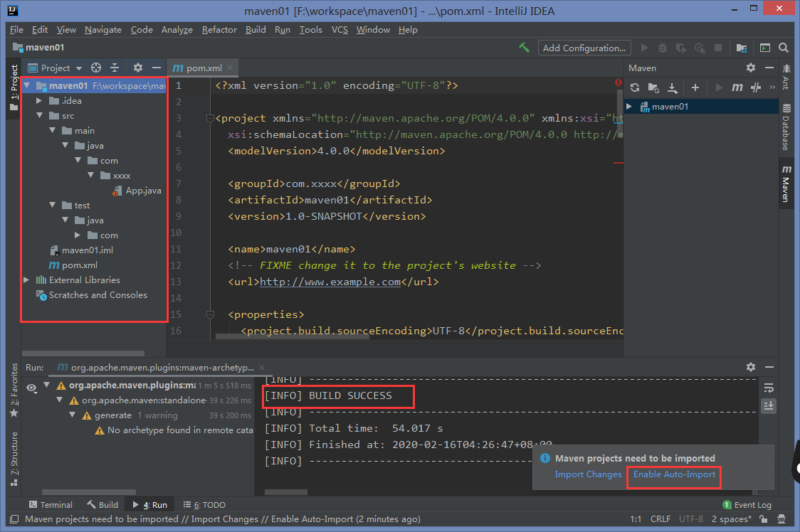
Task: Expand the .idea folder in project tree
Action: (40, 101)
